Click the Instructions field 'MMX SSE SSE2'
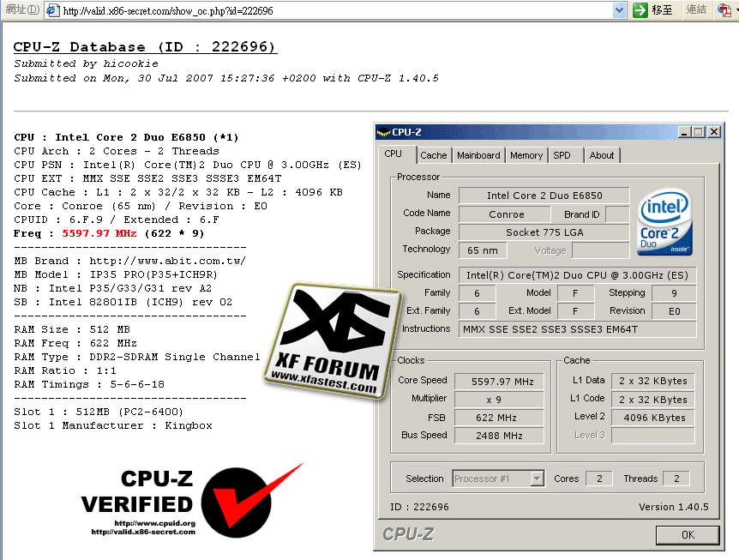The height and width of the screenshot is (560, 739). pyautogui.click(x=577, y=329)
